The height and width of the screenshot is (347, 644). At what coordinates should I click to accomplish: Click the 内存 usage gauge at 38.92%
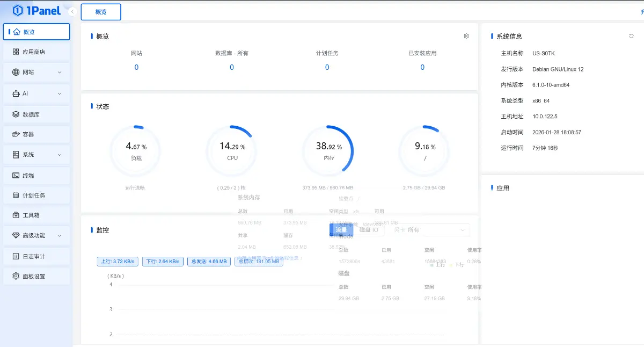[327, 151]
